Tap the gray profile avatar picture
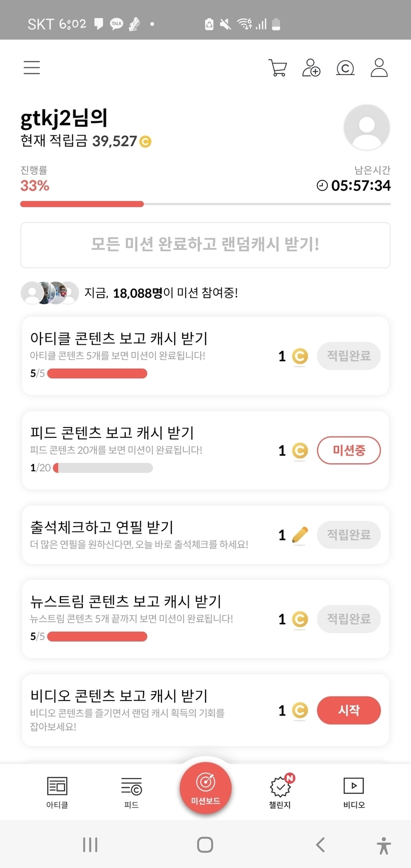411x868 pixels. tap(366, 127)
